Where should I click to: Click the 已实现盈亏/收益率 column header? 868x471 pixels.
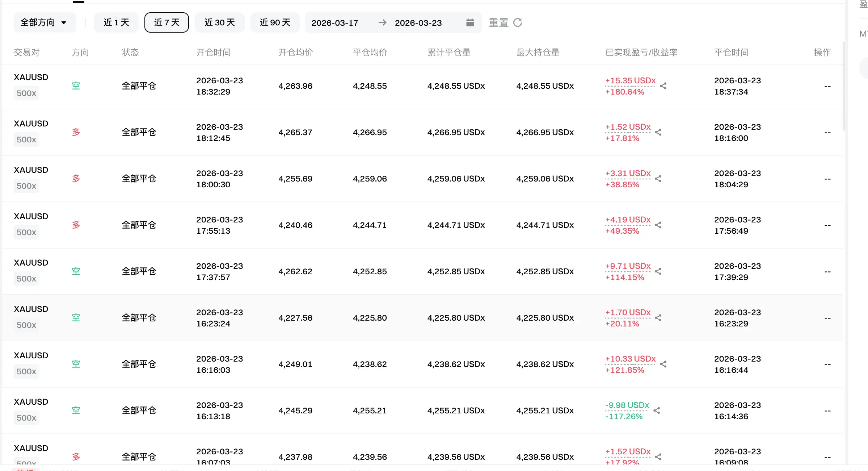pyautogui.click(x=641, y=53)
